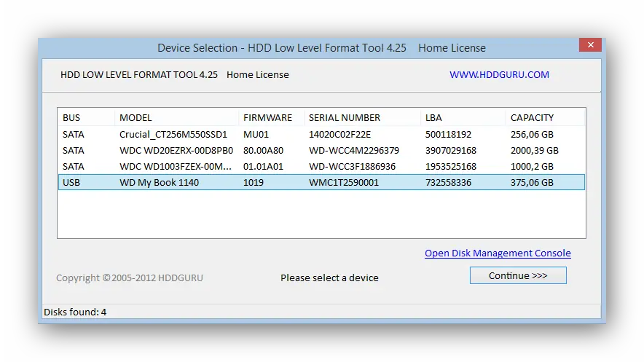Select the Crucial_CT256M550SSD1 model cell
Screen dimensions: 644x362
(173, 134)
